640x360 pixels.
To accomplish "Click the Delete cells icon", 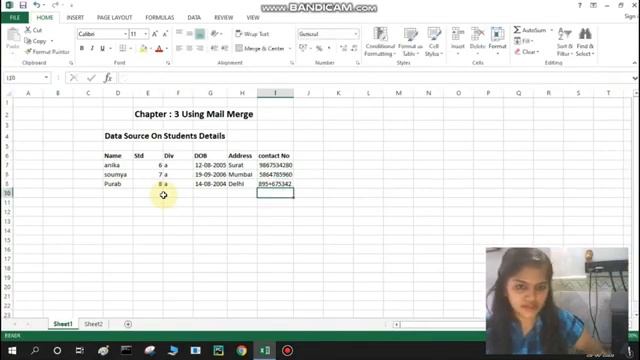I will pyautogui.click(x=477, y=34).
